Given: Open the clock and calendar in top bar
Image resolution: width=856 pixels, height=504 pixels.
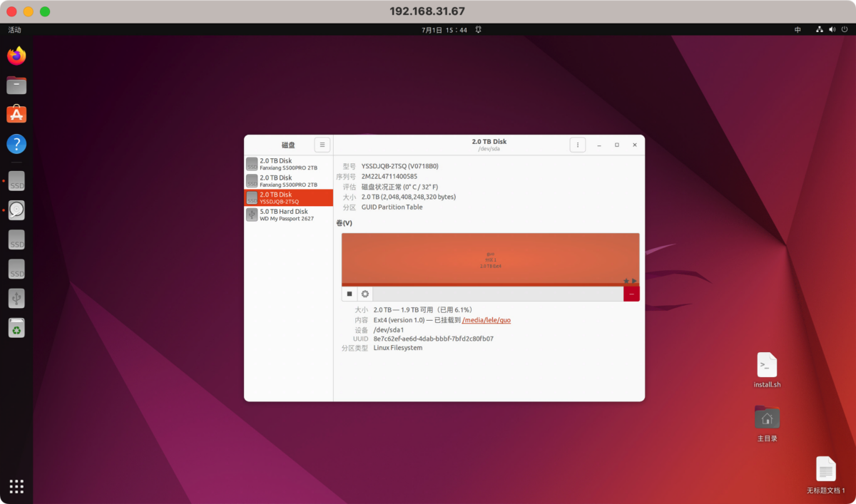Looking at the screenshot, I should pos(444,30).
